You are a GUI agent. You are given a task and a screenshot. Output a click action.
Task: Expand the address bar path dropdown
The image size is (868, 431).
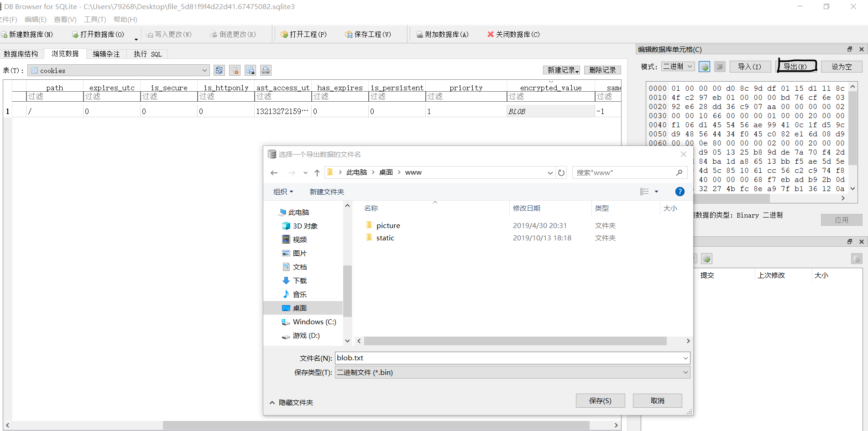(x=550, y=172)
